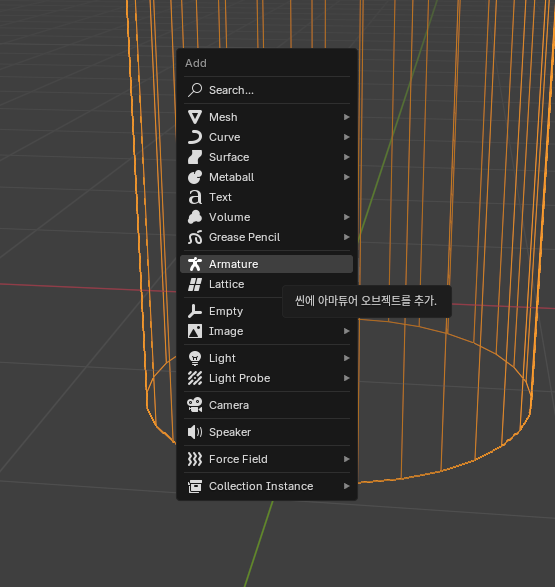
Task: Open Search... in the Add menu
Action: pyautogui.click(x=266, y=90)
